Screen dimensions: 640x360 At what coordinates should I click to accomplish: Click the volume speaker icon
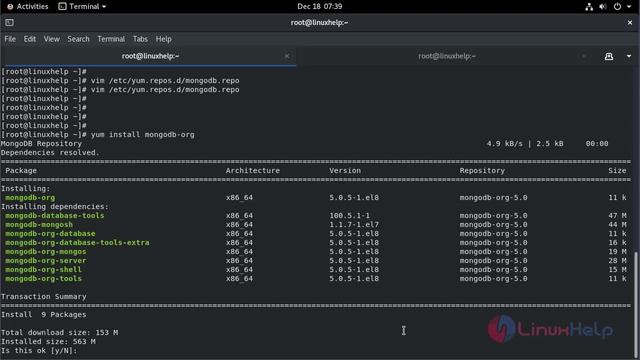(603, 7)
